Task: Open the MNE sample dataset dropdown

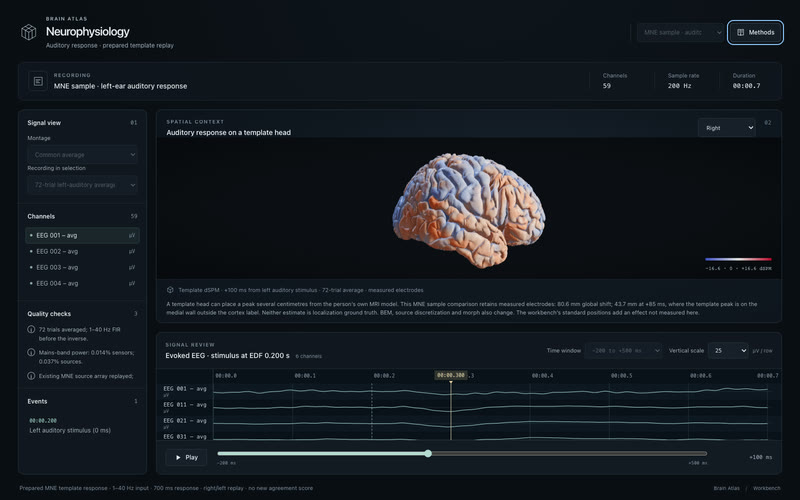Action: (x=681, y=32)
